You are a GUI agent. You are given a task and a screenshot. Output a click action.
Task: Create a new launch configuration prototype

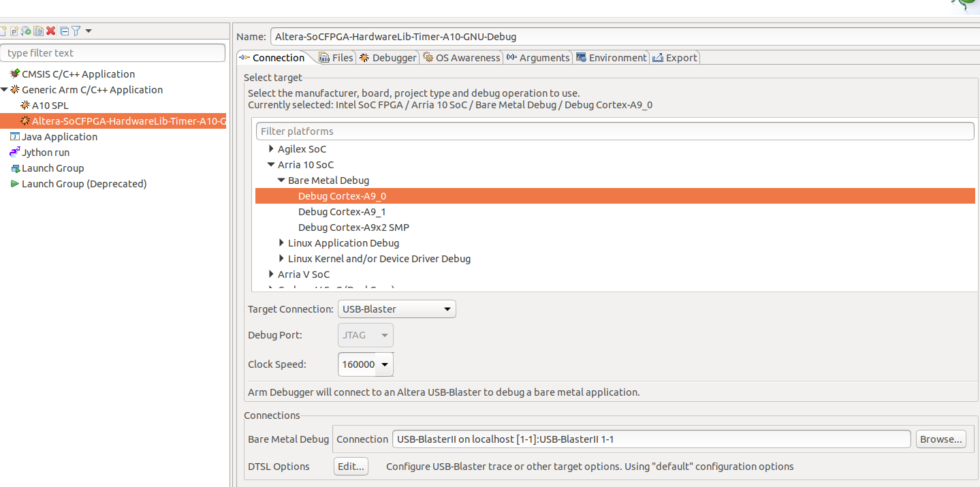[14, 31]
